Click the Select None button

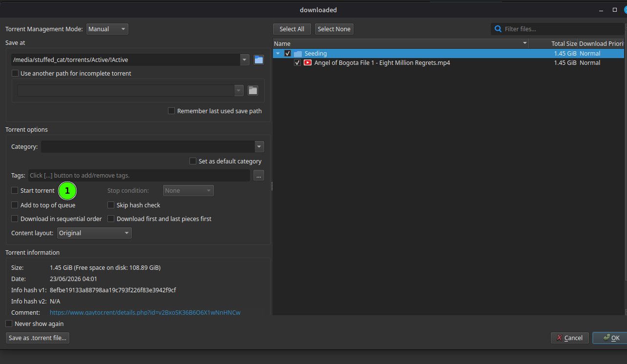[x=334, y=29]
